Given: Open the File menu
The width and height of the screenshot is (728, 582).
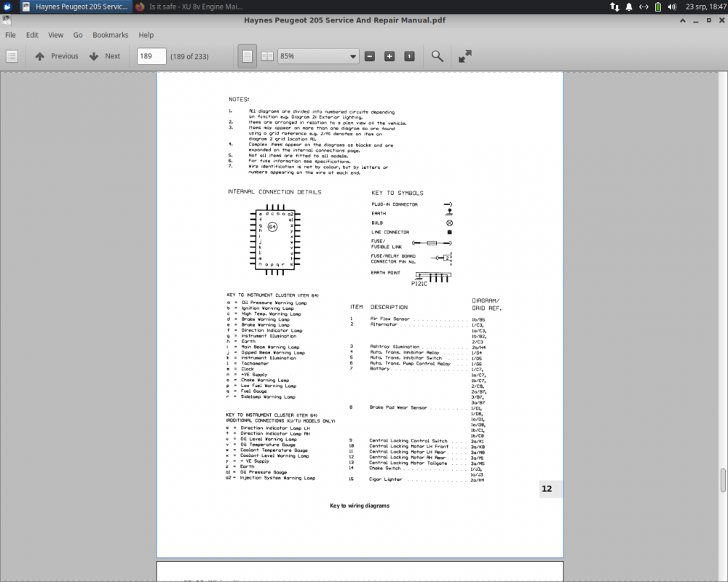Looking at the screenshot, I should 10,35.
